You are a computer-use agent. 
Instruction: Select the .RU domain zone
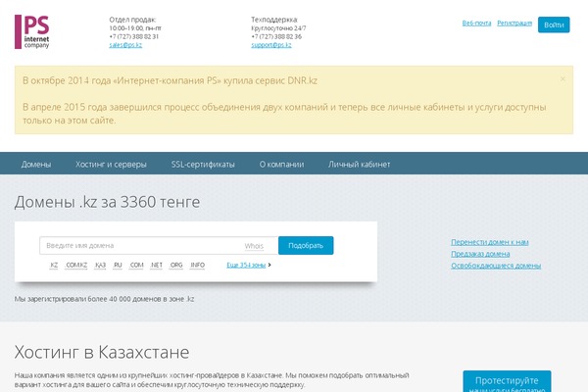pos(118,266)
